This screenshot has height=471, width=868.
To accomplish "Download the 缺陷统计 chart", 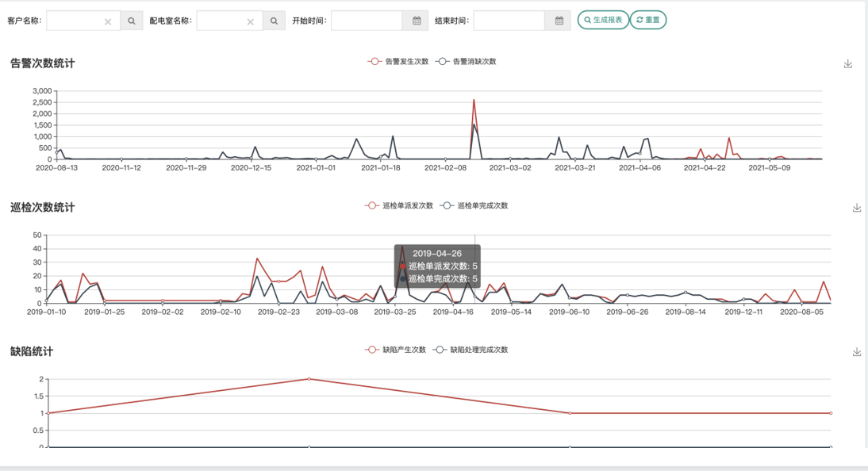I will click(857, 352).
